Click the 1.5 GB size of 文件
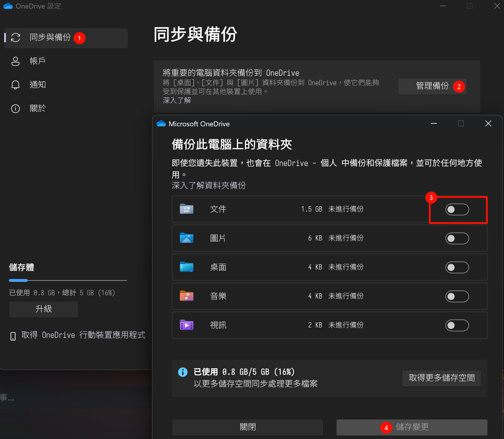The image size is (504, 439). [x=311, y=209]
